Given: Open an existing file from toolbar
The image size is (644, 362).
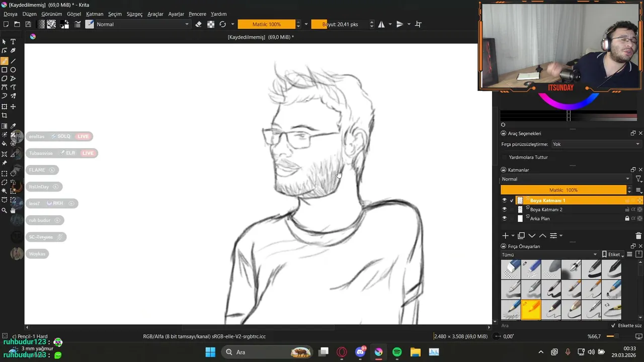Looking at the screenshot, I should (x=17, y=24).
